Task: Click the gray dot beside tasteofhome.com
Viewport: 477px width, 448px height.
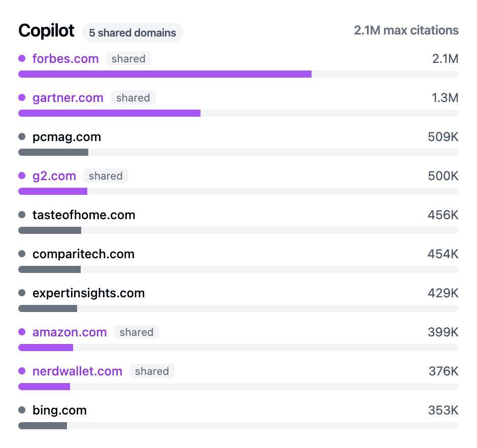Action: (22, 215)
